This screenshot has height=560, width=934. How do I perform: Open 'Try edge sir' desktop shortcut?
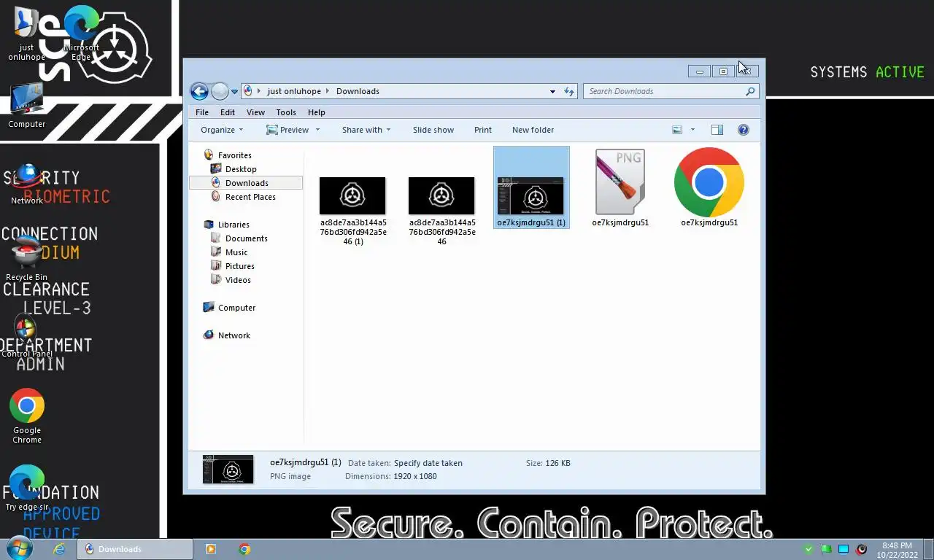[x=27, y=489]
